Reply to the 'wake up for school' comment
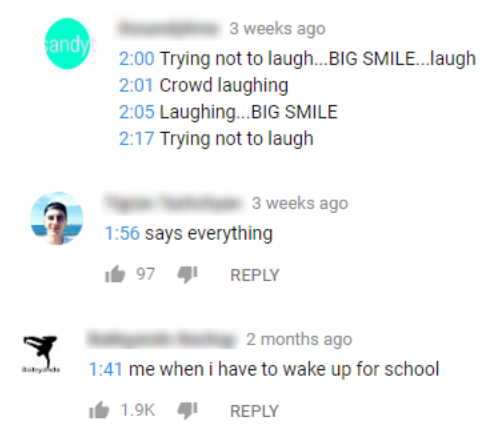The width and height of the screenshot is (485, 439). tap(254, 411)
